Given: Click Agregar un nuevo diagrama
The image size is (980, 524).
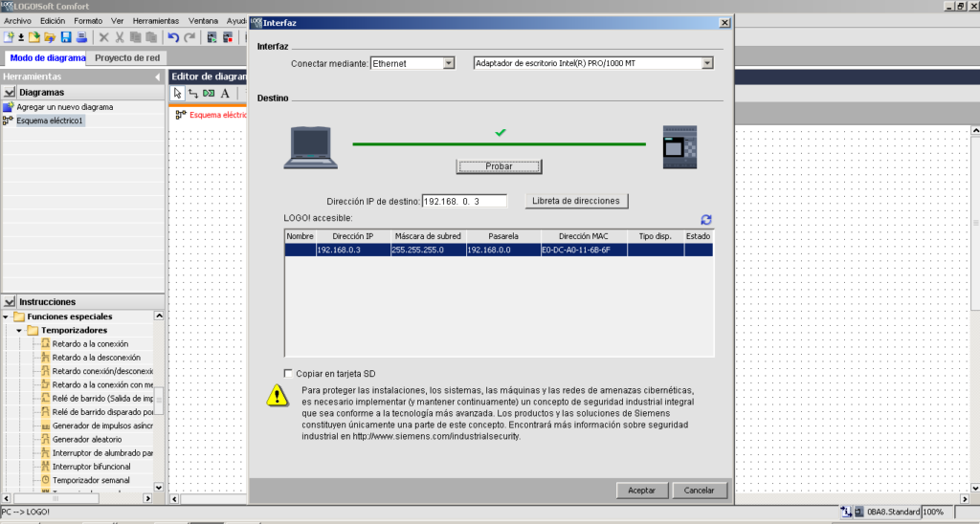Looking at the screenshot, I should point(65,107).
